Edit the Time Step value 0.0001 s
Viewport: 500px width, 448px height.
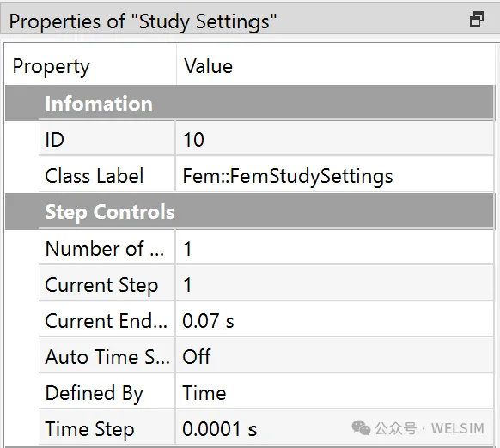tap(334, 429)
